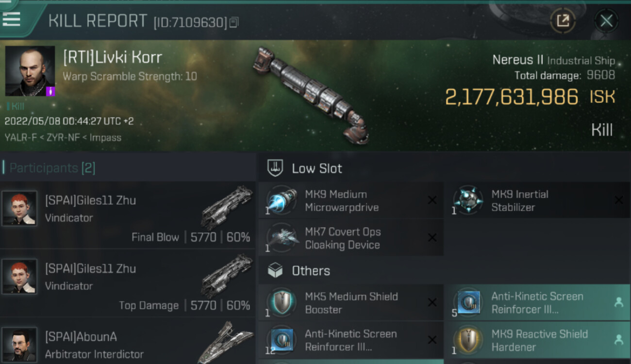Viewport: 631px width, 364px height.
Task: Click X mark beside MK9 Medium Microwarpdrive
Action: pos(432,200)
